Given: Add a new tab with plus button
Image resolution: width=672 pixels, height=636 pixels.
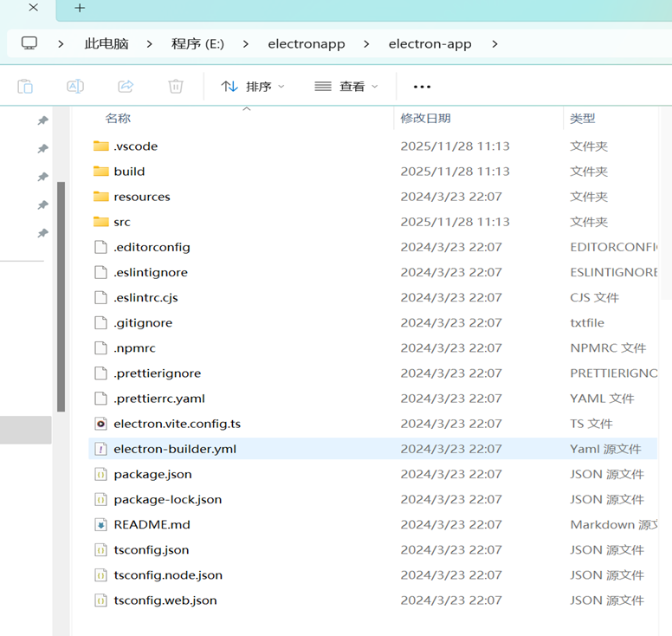Looking at the screenshot, I should pos(80,8).
